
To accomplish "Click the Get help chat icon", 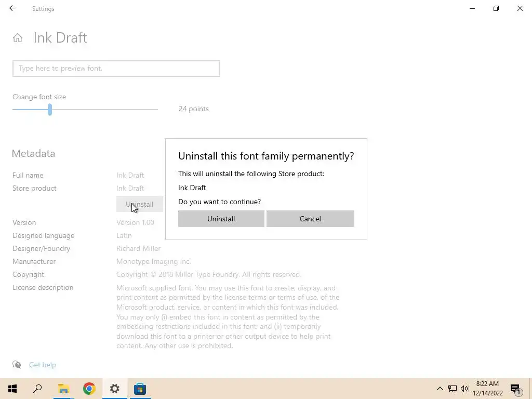I will pyautogui.click(x=17, y=365).
